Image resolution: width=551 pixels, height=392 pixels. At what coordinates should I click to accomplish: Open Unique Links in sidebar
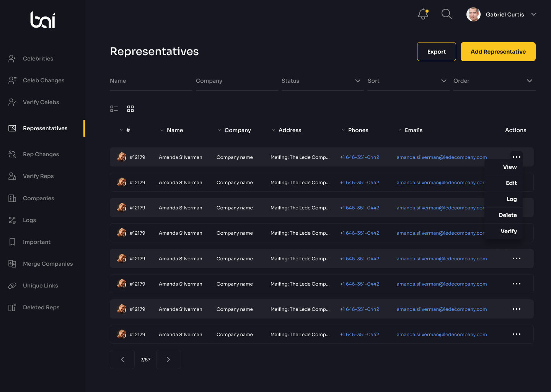(x=40, y=286)
